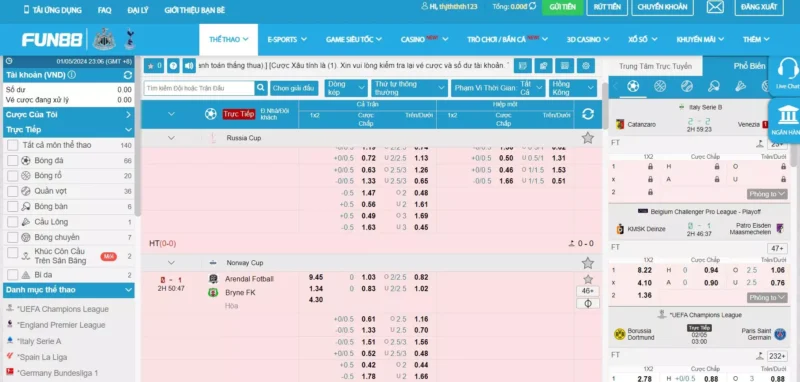Image resolution: width=800 pixels, height=382 pixels.
Task: Check the Bóng chuyền checkbox
Action: [x=13, y=237]
